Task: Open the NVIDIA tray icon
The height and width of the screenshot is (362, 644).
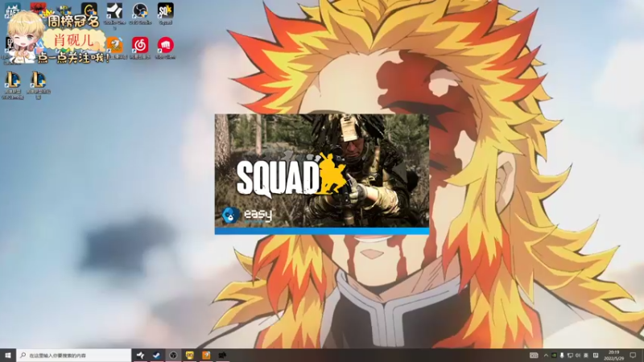Action: [554, 356]
